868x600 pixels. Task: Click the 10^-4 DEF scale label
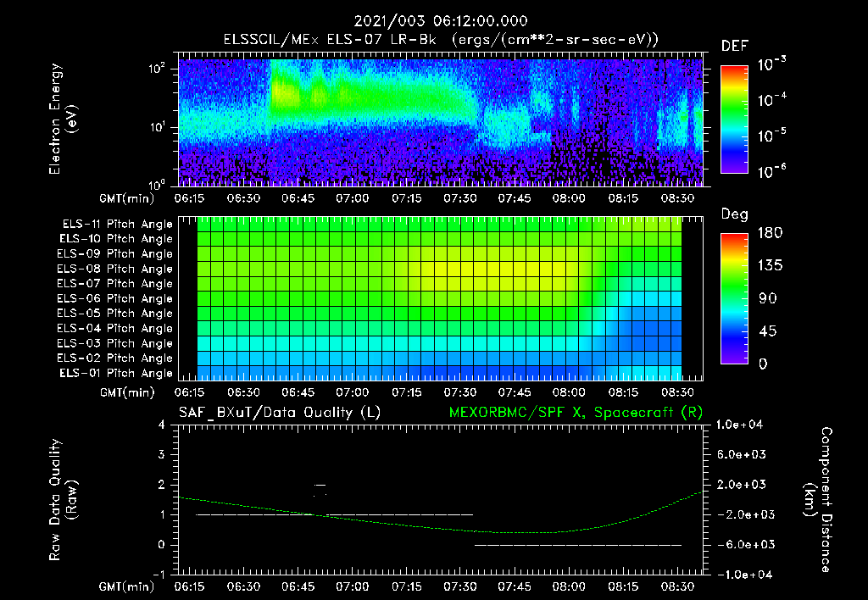click(771, 100)
